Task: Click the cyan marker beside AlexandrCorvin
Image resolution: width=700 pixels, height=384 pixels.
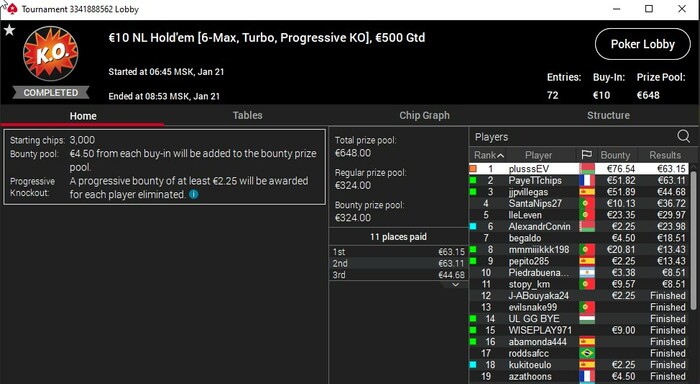Action: click(x=473, y=226)
